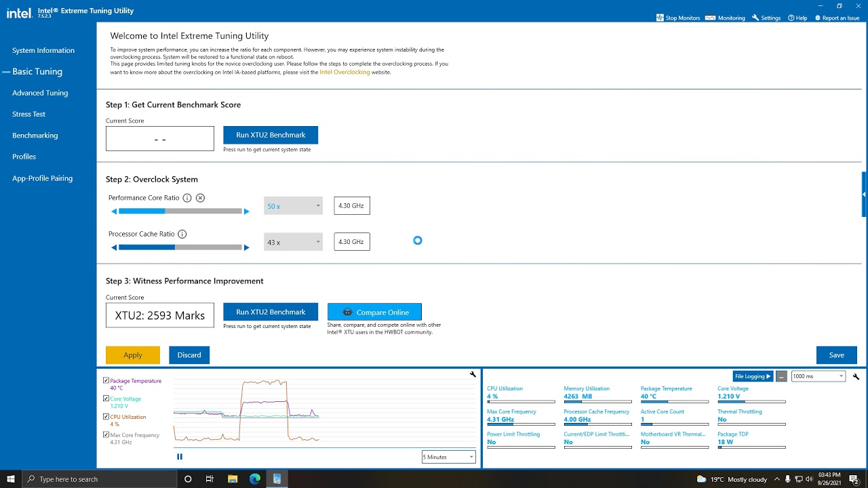Open Microsoft Edge from taskbar

(x=254, y=479)
